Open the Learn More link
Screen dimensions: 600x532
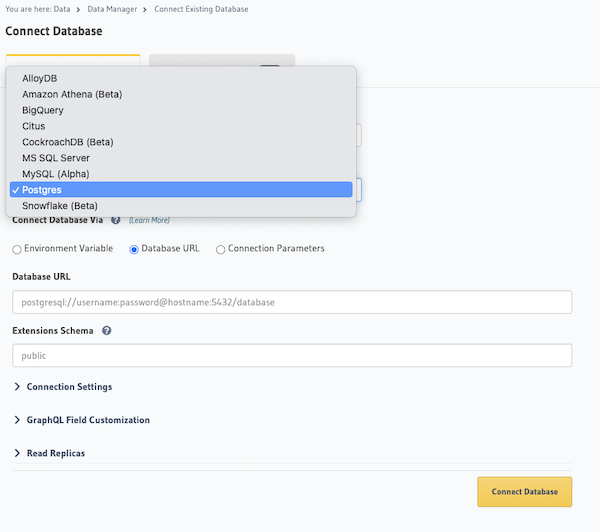coord(149,220)
